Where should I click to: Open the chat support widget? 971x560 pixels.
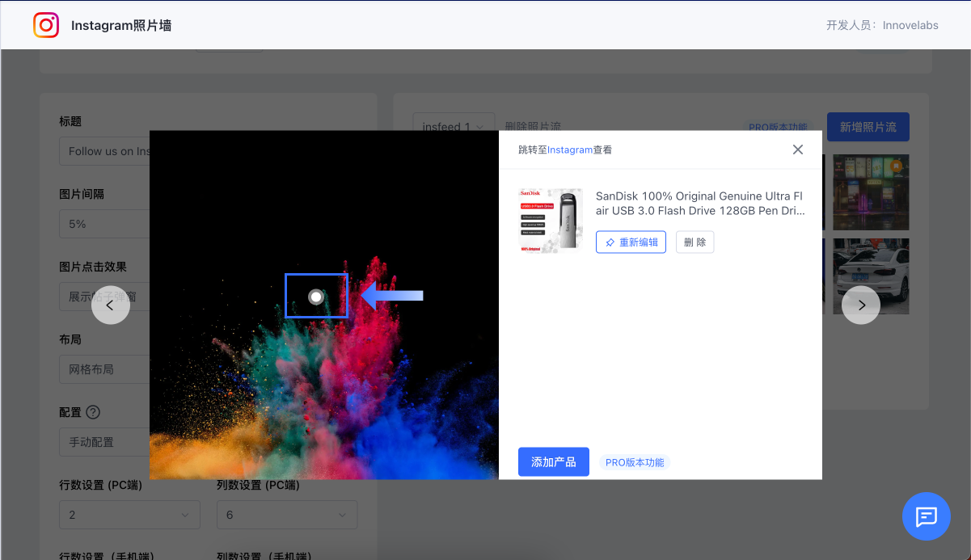point(926,516)
